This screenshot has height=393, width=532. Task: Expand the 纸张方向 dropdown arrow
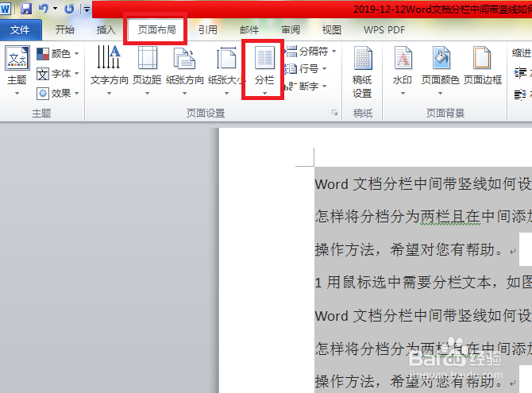click(x=184, y=94)
